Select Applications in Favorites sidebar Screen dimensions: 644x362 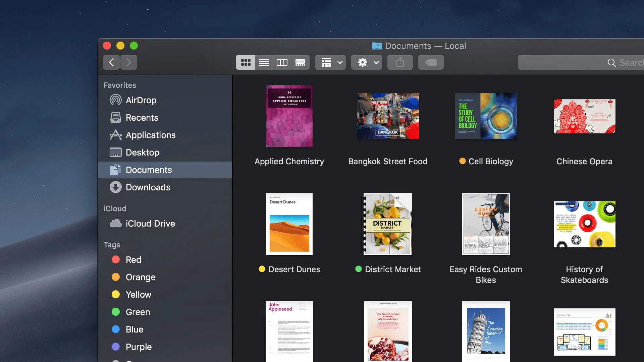click(150, 135)
